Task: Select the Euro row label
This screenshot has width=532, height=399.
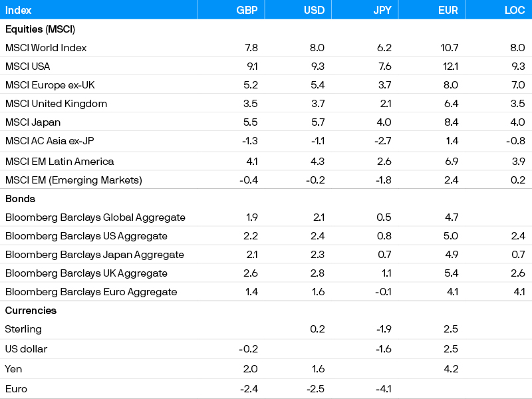Action: (x=16, y=388)
